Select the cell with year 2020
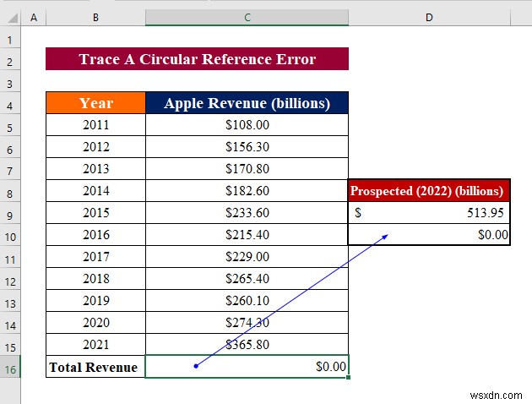Image resolution: width=532 pixels, height=404 pixels. [x=95, y=323]
